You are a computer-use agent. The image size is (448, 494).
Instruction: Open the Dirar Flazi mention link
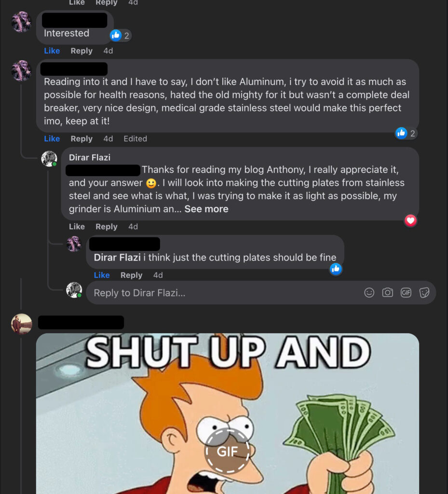117,258
